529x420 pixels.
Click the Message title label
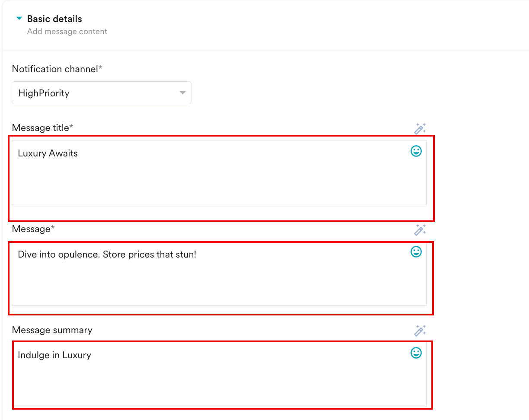43,128
